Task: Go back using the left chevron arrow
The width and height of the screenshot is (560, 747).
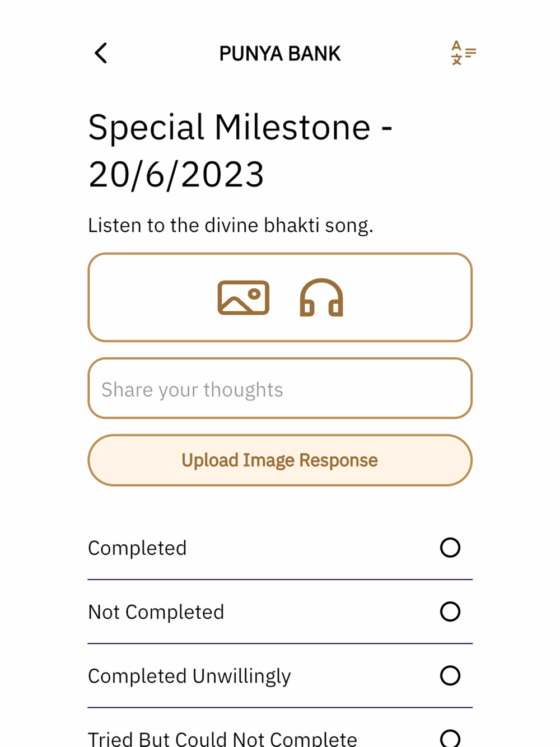Action: (101, 54)
